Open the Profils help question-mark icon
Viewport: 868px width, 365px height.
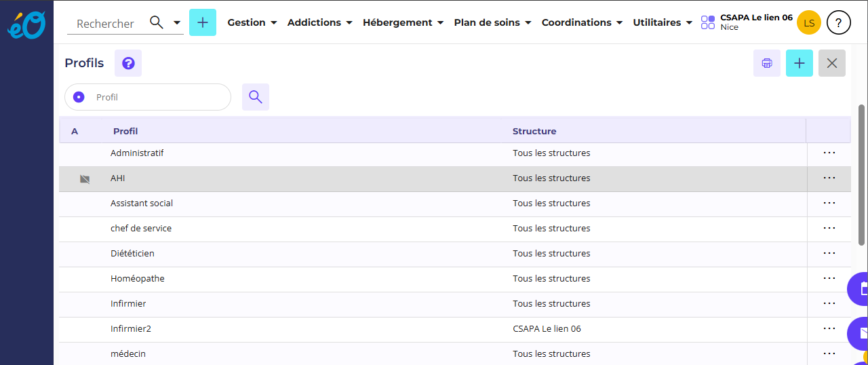point(128,63)
